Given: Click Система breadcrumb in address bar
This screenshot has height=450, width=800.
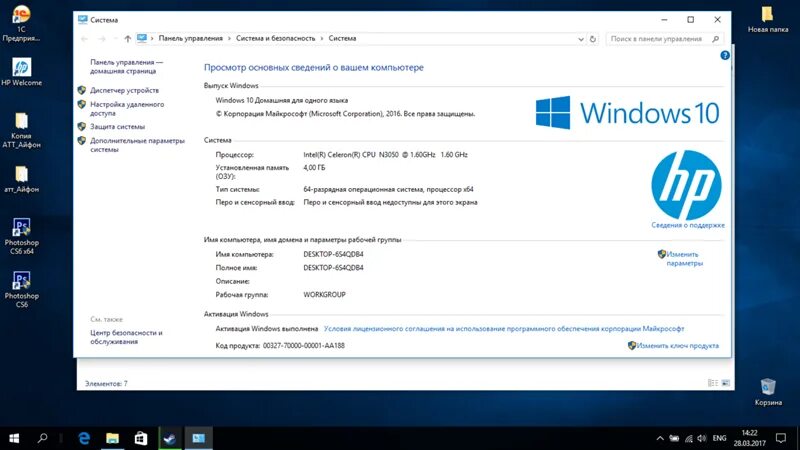Looking at the screenshot, I should (x=342, y=38).
